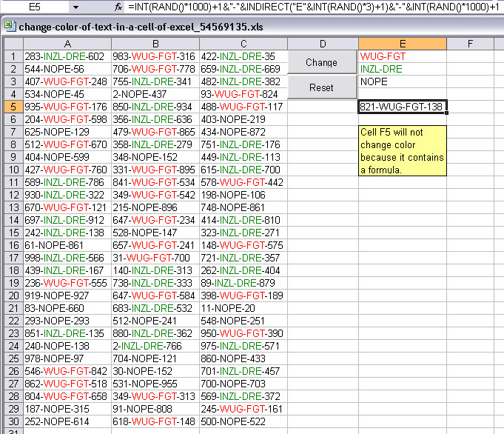Click cell 358-INZL-DRE-279
Viewport: 504px width, 434px height.
pyautogui.click(x=155, y=144)
